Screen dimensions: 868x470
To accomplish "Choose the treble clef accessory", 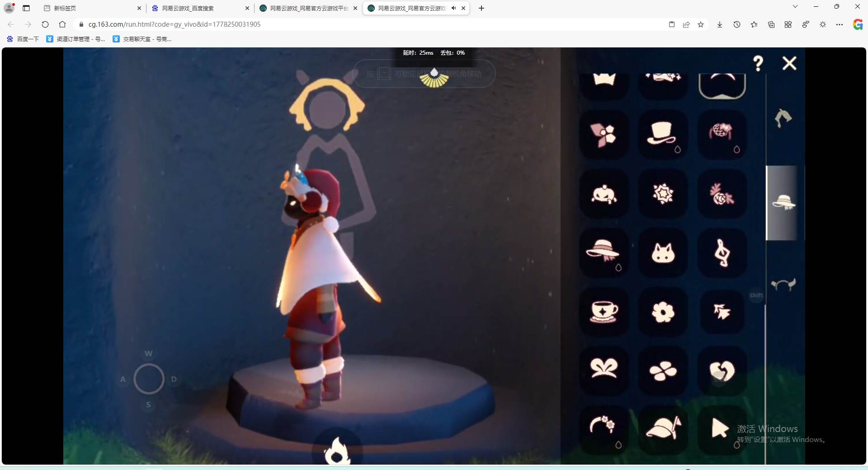I will coord(722,253).
